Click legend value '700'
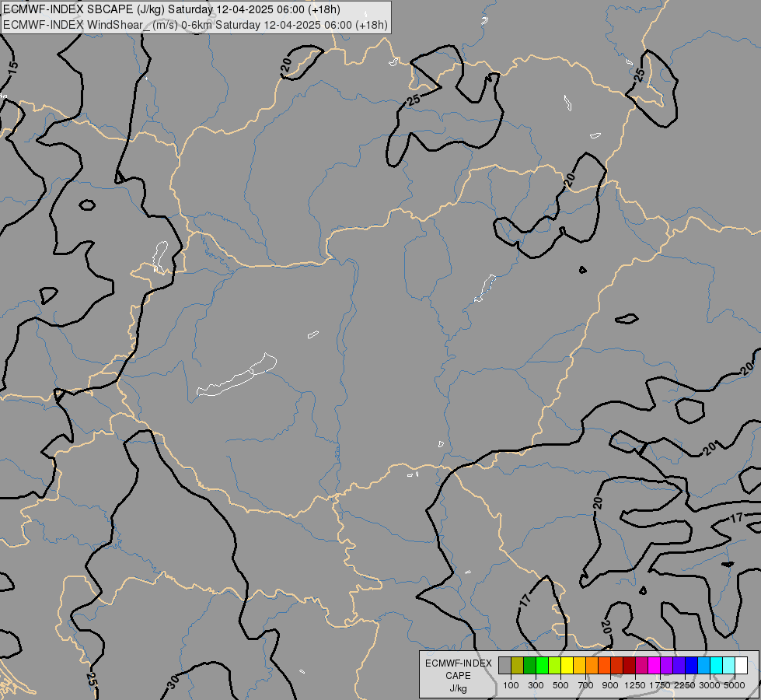Screen dimensions: 761x700 (586, 685)
